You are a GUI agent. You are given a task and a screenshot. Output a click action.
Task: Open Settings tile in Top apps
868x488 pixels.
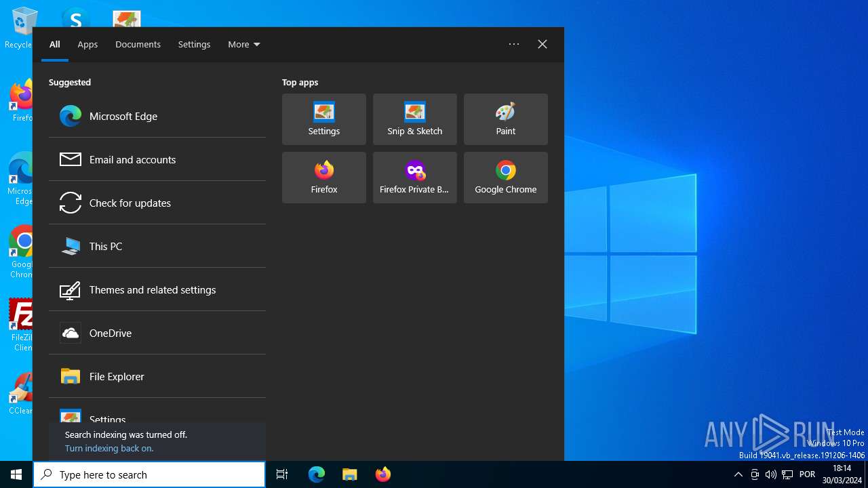pyautogui.click(x=324, y=119)
